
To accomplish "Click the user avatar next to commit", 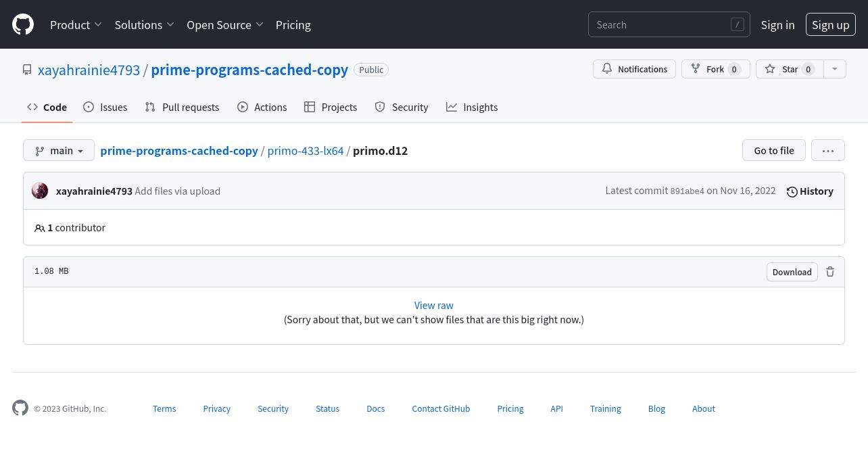I will tap(40, 191).
